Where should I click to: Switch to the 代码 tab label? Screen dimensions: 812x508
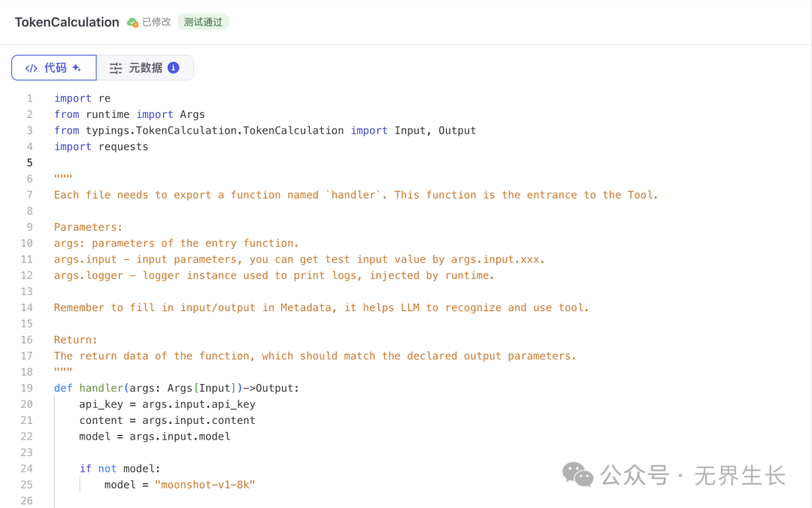[56, 68]
